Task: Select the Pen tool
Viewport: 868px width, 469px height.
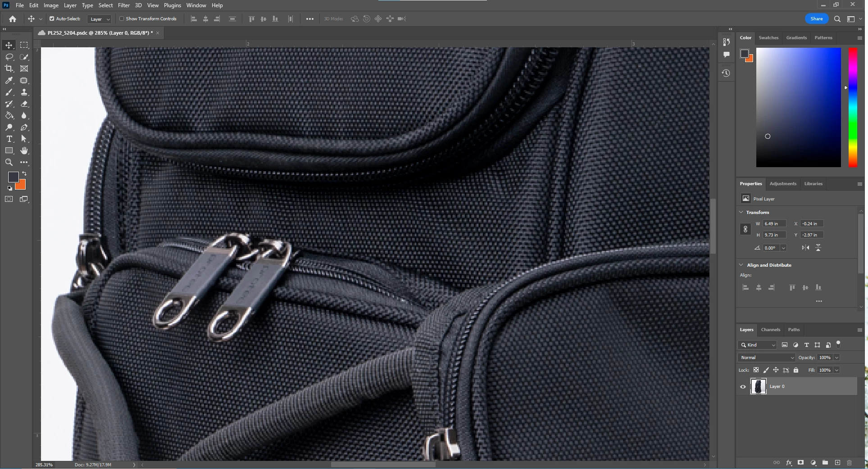Action: [x=24, y=127]
